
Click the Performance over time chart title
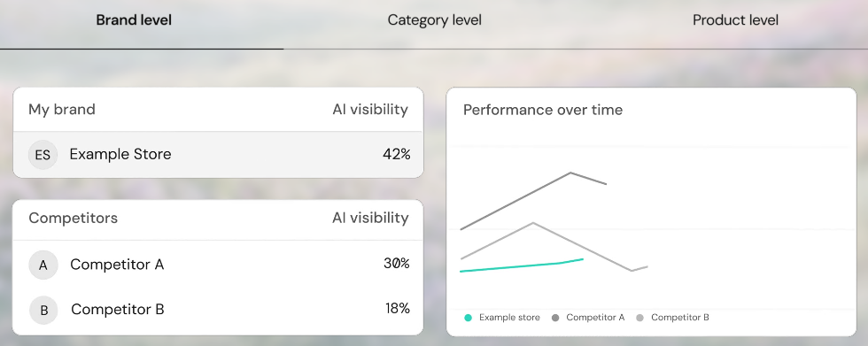(542, 110)
